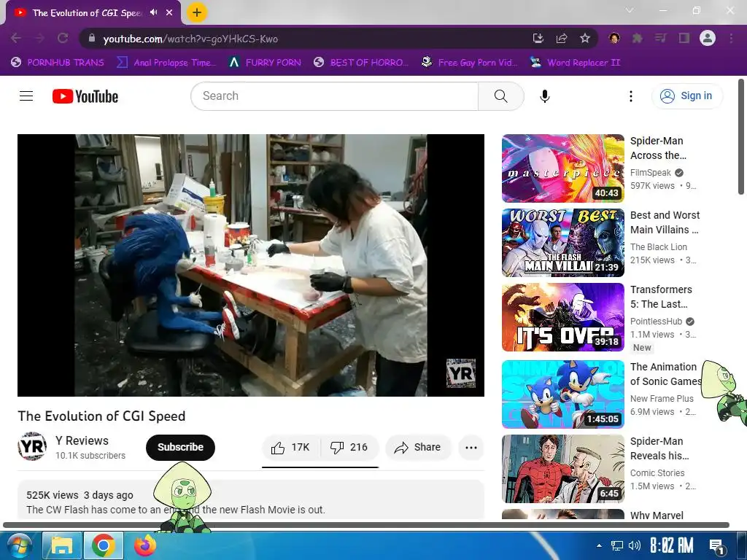Open Spider-Man Reveals his... thumbnail
The height and width of the screenshot is (560, 747).
pos(562,469)
